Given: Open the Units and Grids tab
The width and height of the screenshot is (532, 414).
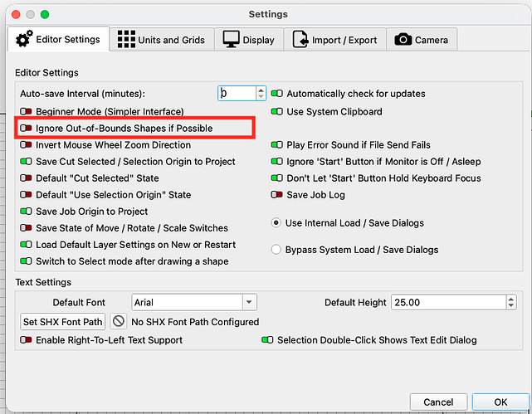Looking at the screenshot, I should click(163, 39).
